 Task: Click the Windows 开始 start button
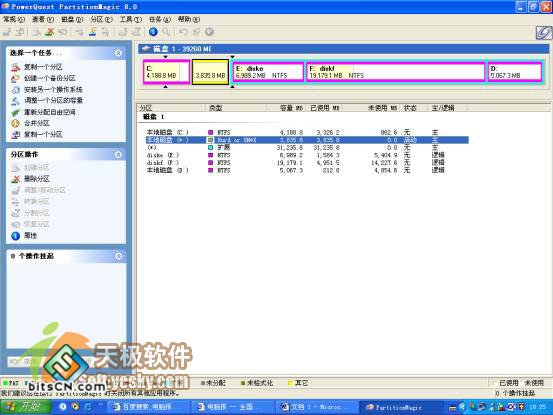tap(26, 407)
